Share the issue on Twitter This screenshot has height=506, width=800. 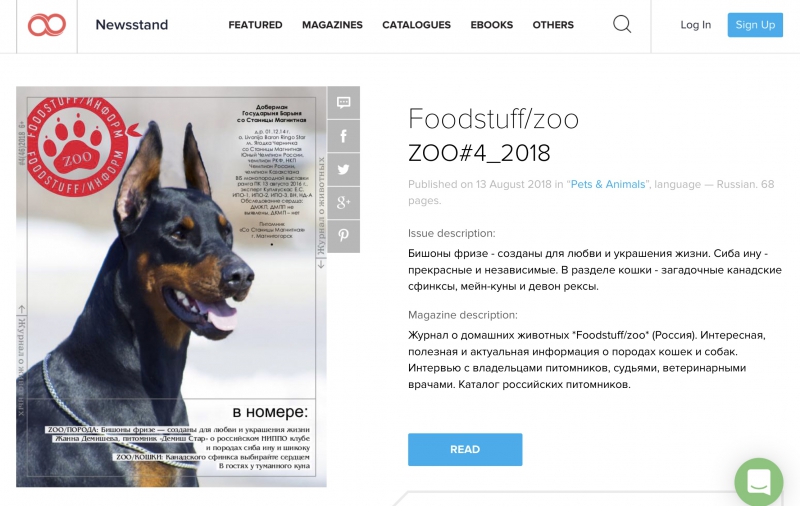343,169
